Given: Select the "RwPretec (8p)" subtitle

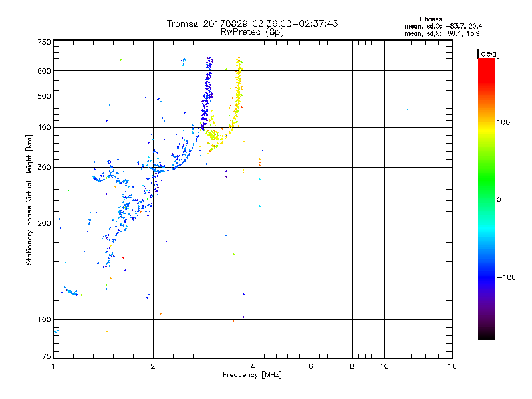Looking at the screenshot, I should pos(252,32).
